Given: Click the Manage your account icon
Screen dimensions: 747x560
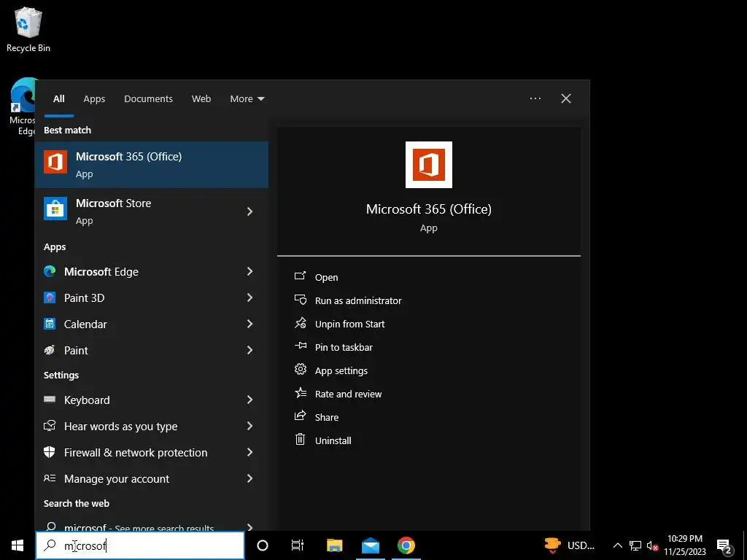Looking at the screenshot, I should coord(50,478).
